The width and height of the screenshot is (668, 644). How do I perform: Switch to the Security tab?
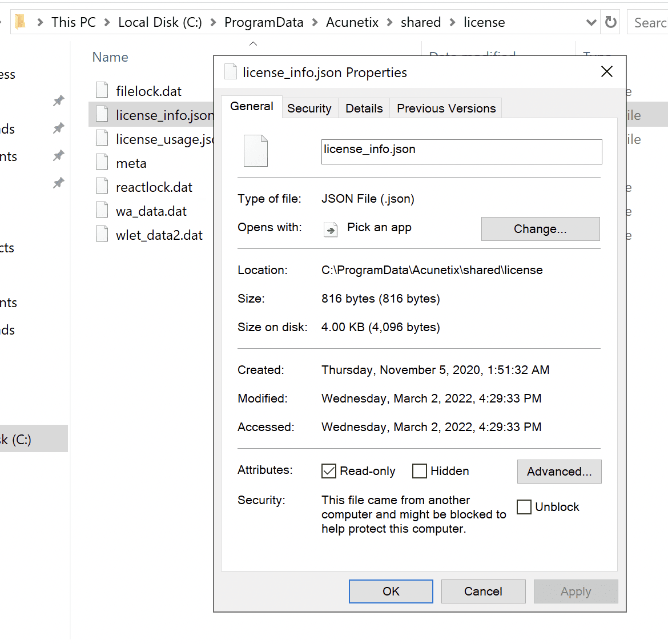tap(309, 108)
